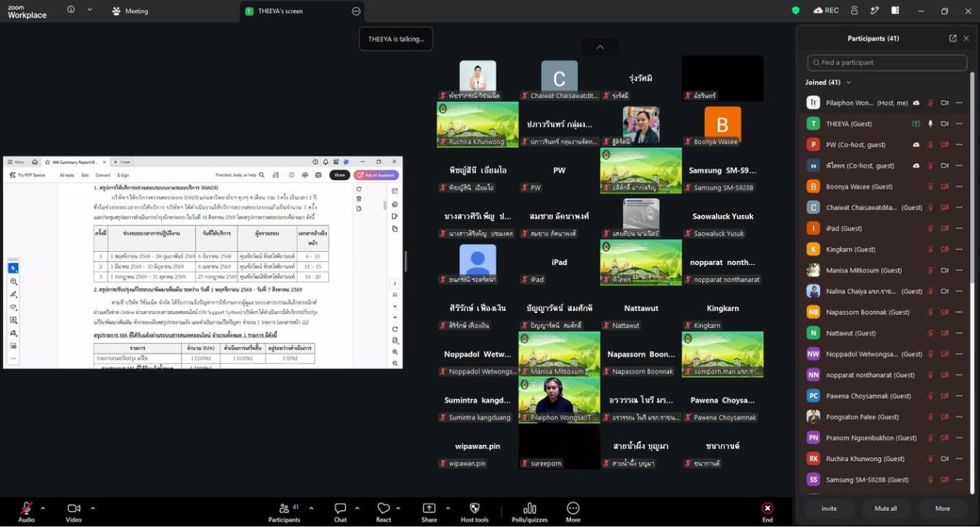Open the More options in meeting toolbar
This screenshot has width=980, height=527.
pos(573,512)
